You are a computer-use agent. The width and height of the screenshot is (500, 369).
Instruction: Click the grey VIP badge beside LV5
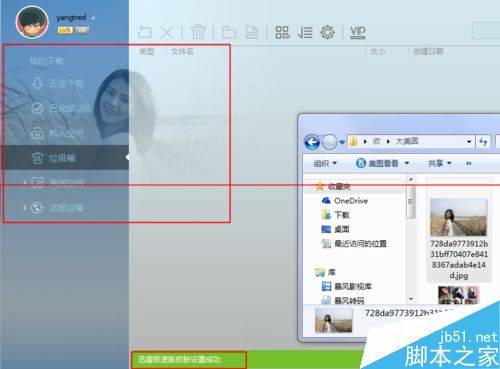82,30
